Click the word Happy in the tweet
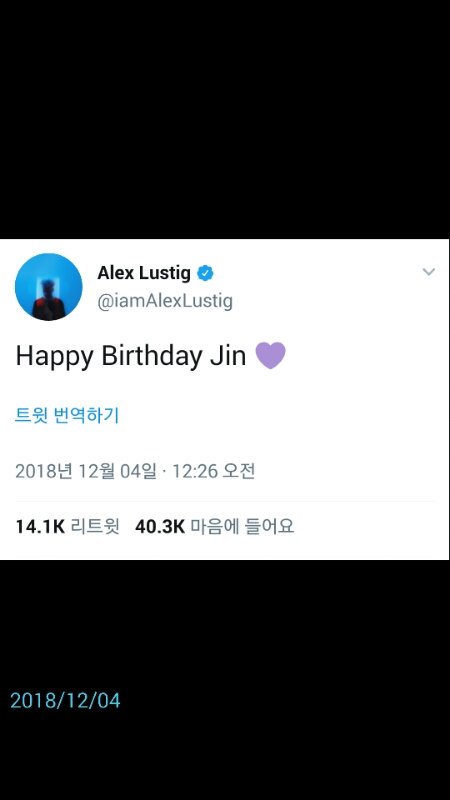450x800 pixels. tap(55, 357)
